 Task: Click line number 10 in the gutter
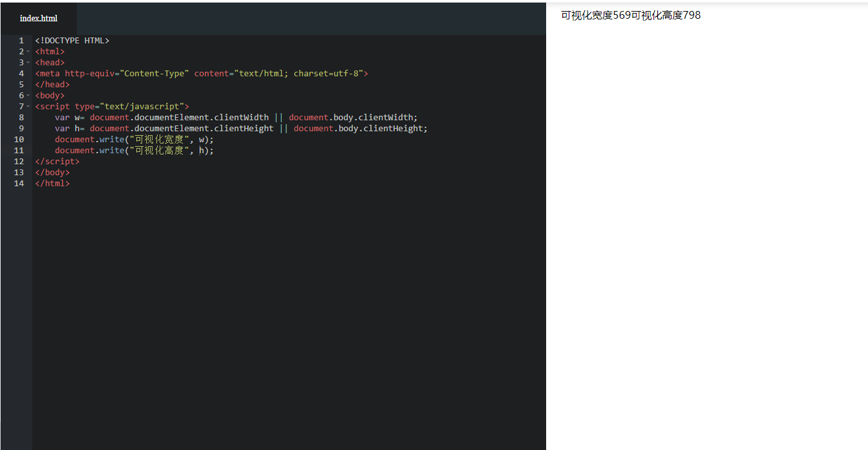pyautogui.click(x=19, y=140)
